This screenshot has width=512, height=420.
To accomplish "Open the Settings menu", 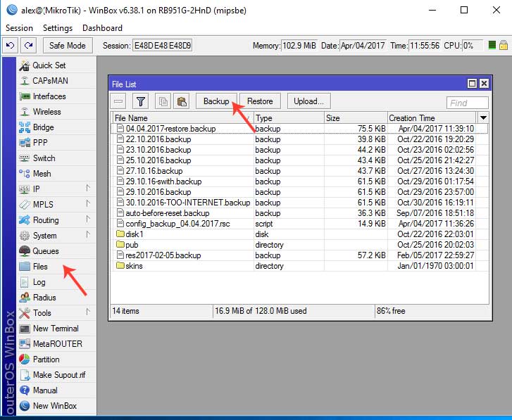I will pyautogui.click(x=58, y=28).
